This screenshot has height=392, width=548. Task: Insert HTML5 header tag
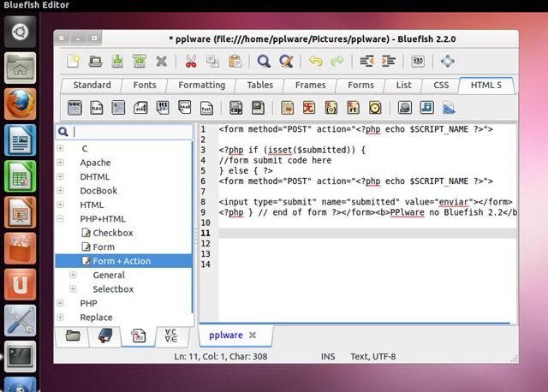click(x=185, y=107)
